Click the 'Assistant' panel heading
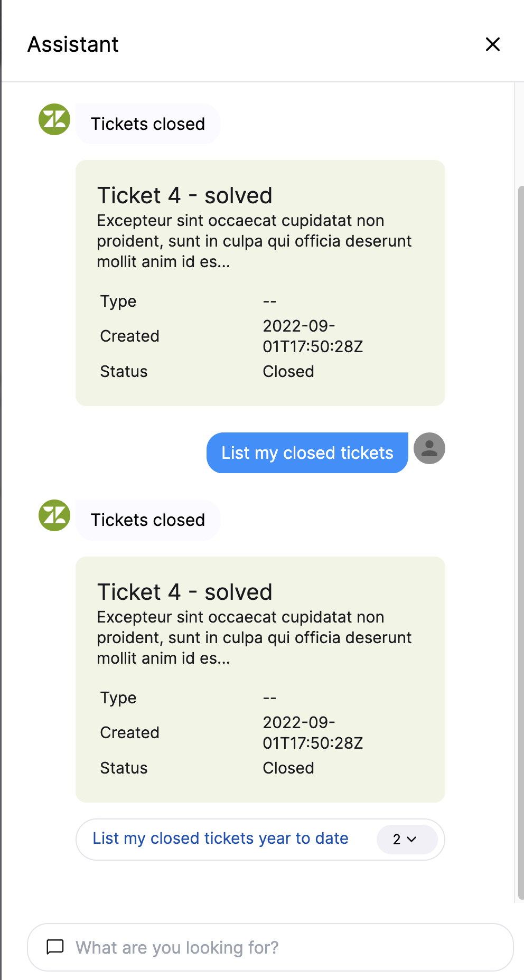Screen dimensions: 524x980 pyautogui.click(x=73, y=44)
